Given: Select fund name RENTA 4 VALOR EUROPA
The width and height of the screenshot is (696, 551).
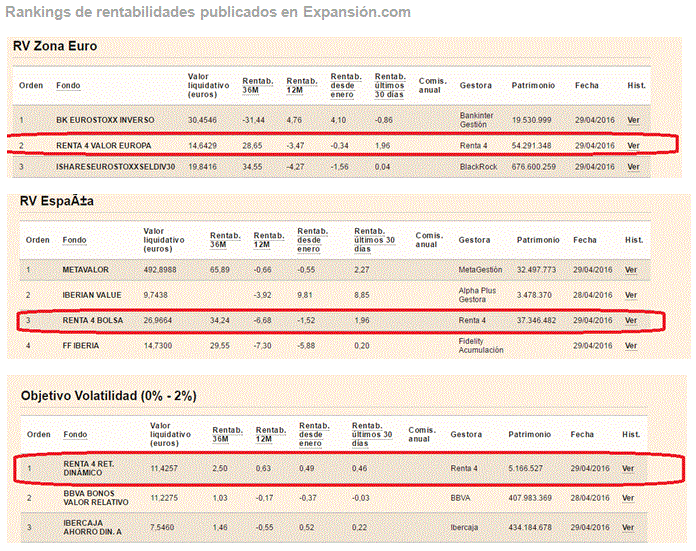Looking at the screenshot, I should click(103, 146).
